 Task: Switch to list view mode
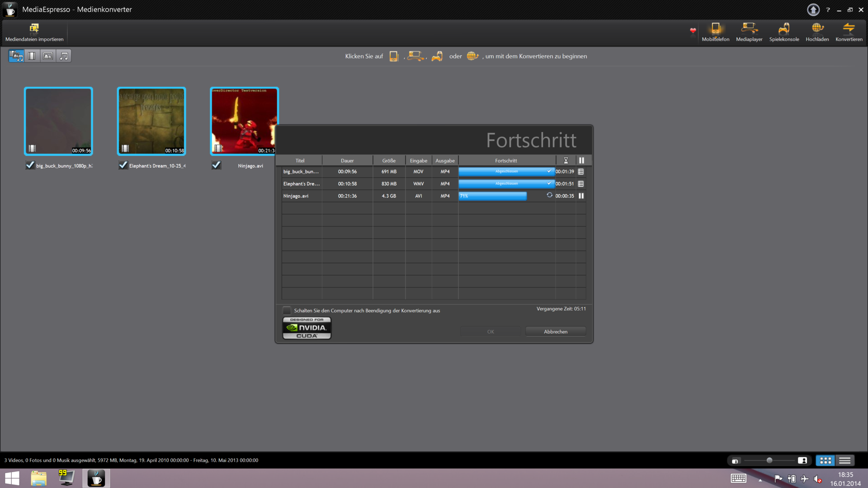click(x=844, y=460)
